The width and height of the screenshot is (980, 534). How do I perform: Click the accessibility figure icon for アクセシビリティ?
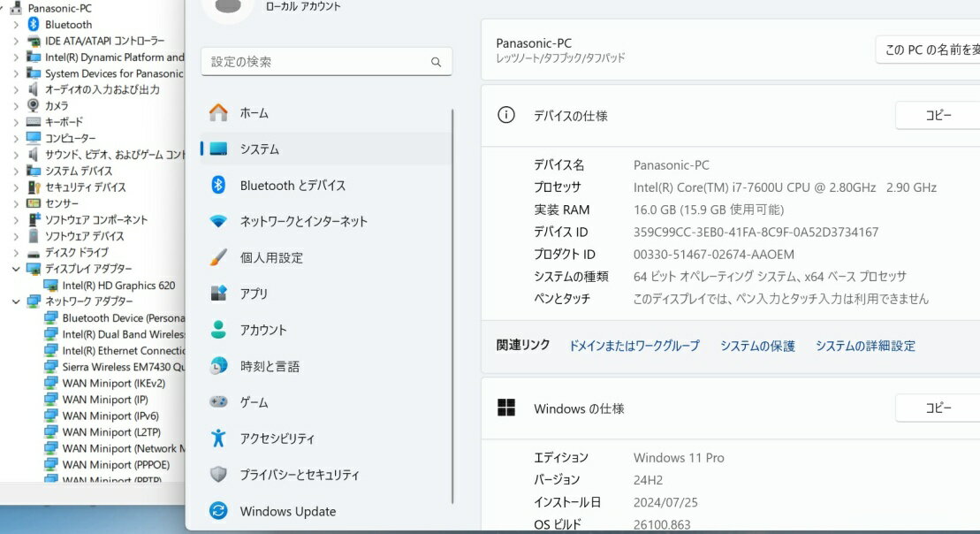pyautogui.click(x=218, y=439)
